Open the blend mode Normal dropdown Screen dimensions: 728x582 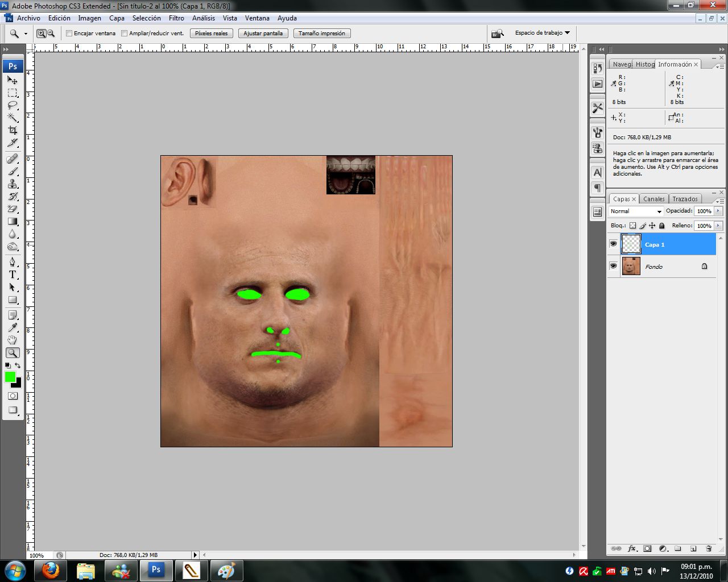(x=635, y=211)
